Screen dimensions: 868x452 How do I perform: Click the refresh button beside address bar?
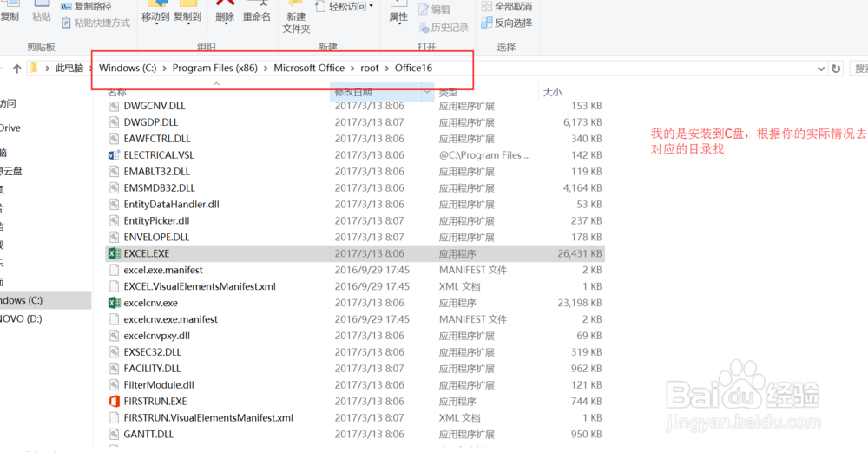click(836, 69)
